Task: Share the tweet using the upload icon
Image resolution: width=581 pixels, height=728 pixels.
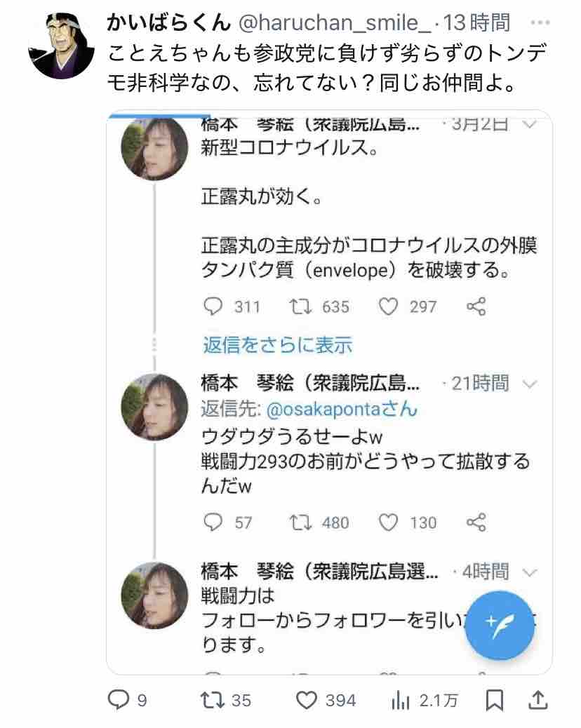Action: point(537,699)
